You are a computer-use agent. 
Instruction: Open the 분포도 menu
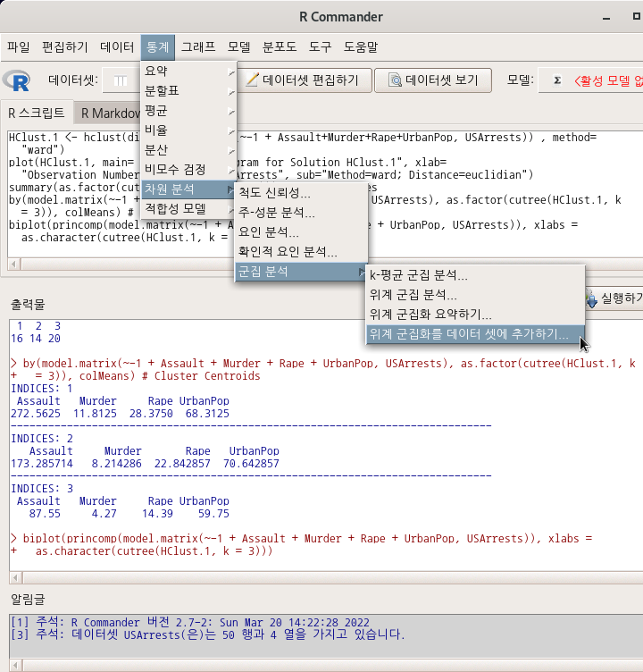click(x=280, y=46)
